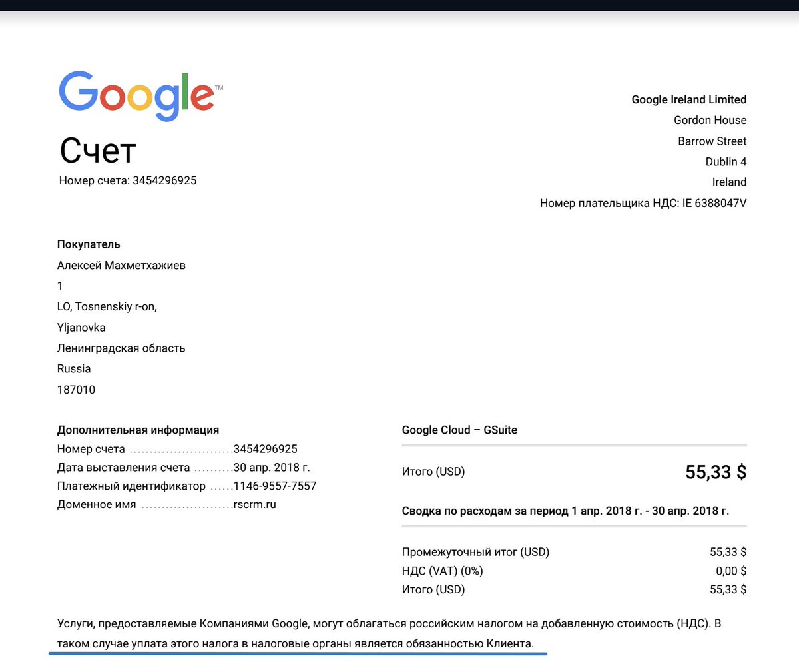The image size is (799, 672).
Task: Click 'Платежный идентификатор' label
Action: 131,486
